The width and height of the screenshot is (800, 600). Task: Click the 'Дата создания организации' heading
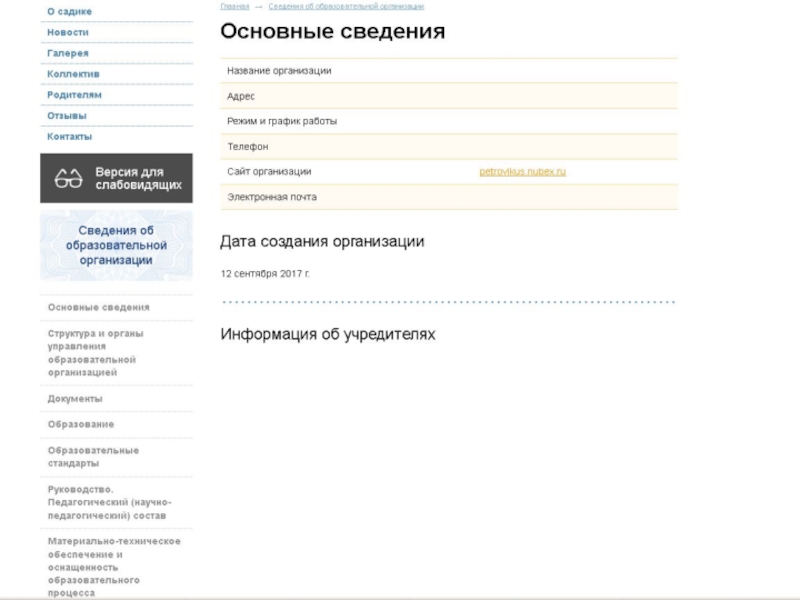click(x=322, y=241)
